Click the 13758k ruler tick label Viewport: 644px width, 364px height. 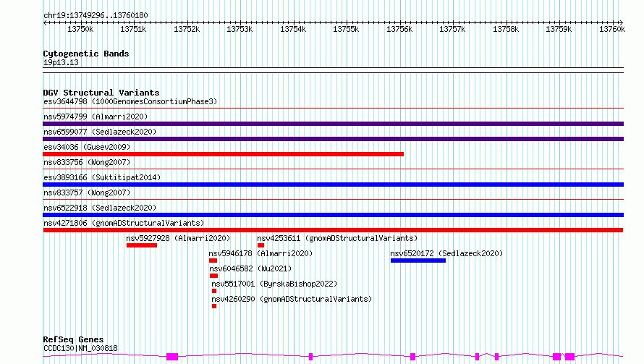click(506, 29)
